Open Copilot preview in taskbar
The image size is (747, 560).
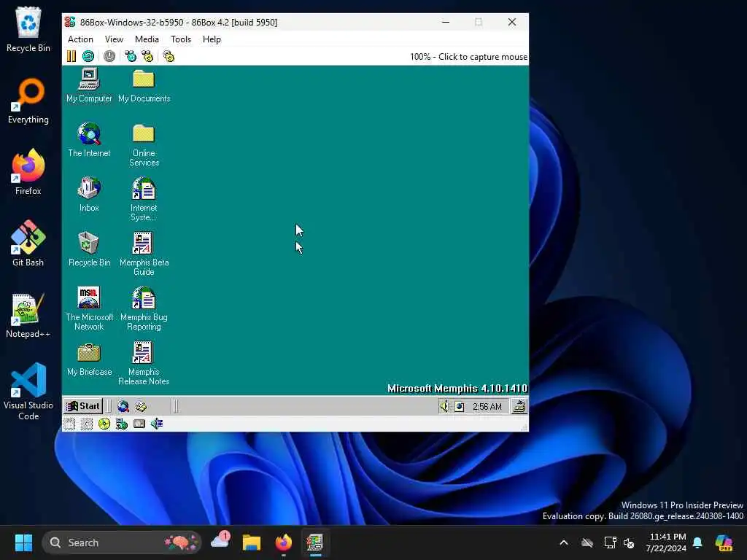pos(724,542)
